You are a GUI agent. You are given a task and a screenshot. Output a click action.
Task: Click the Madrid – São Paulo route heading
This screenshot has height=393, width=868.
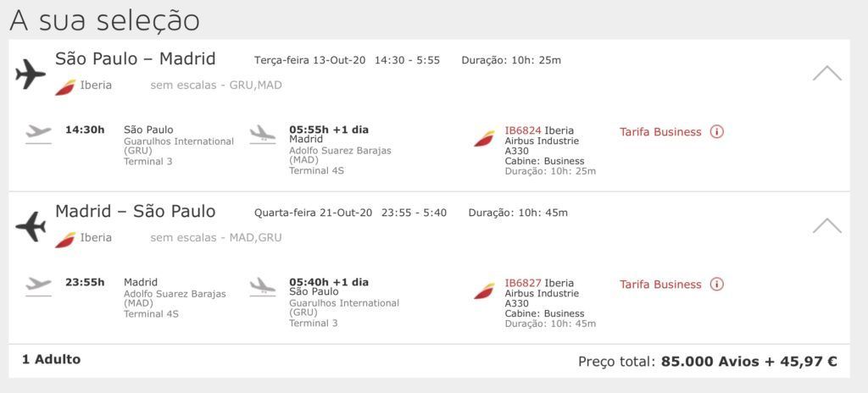click(x=136, y=211)
